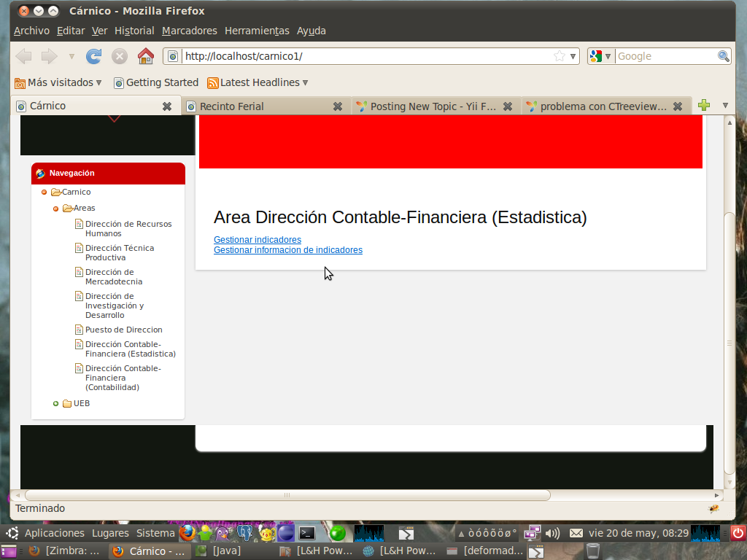747x560 pixels.
Task: Click the red power button in the panel
Action: [x=738, y=533]
